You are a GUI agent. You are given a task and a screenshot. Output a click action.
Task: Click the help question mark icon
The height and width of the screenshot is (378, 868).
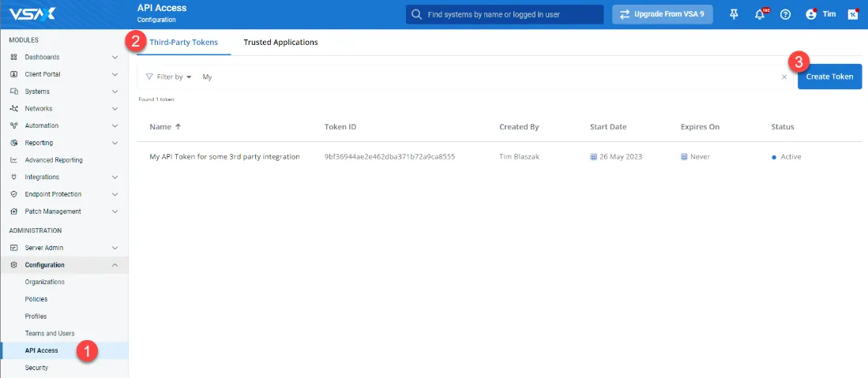tap(785, 14)
